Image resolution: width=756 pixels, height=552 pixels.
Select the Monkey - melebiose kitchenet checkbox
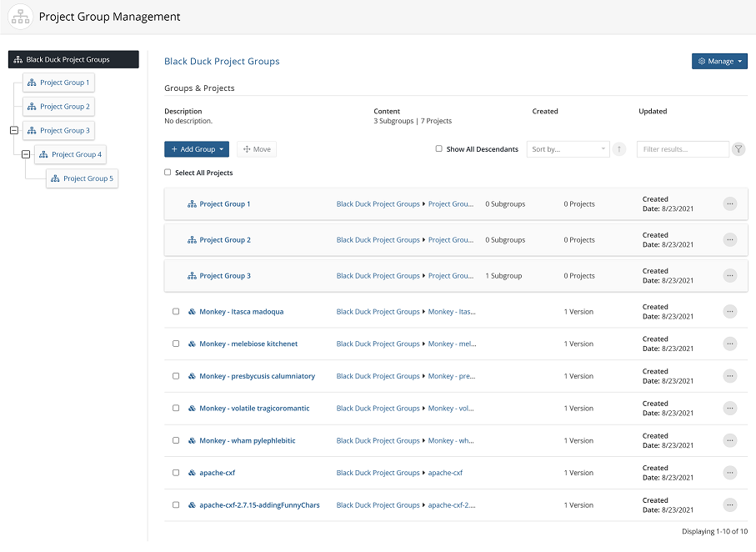click(x=176, y=344)
